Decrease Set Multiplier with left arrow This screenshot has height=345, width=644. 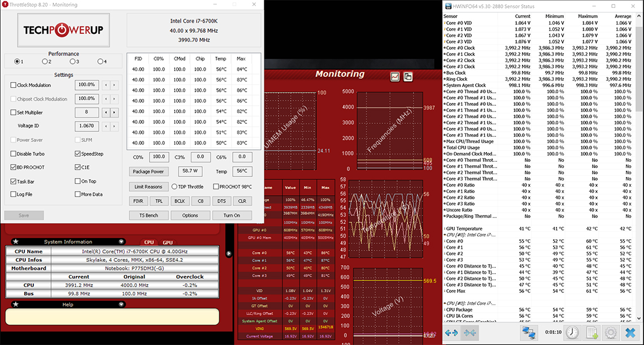(106, 112)
